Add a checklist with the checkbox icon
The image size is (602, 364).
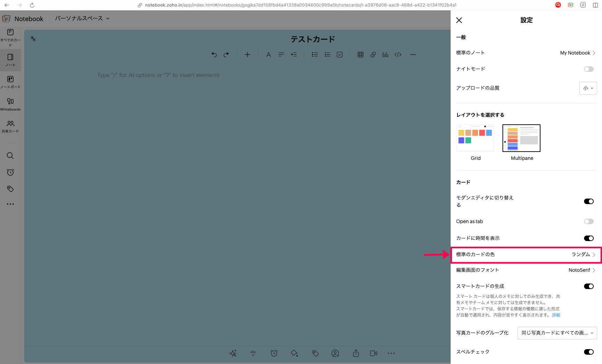pos(340,55)
